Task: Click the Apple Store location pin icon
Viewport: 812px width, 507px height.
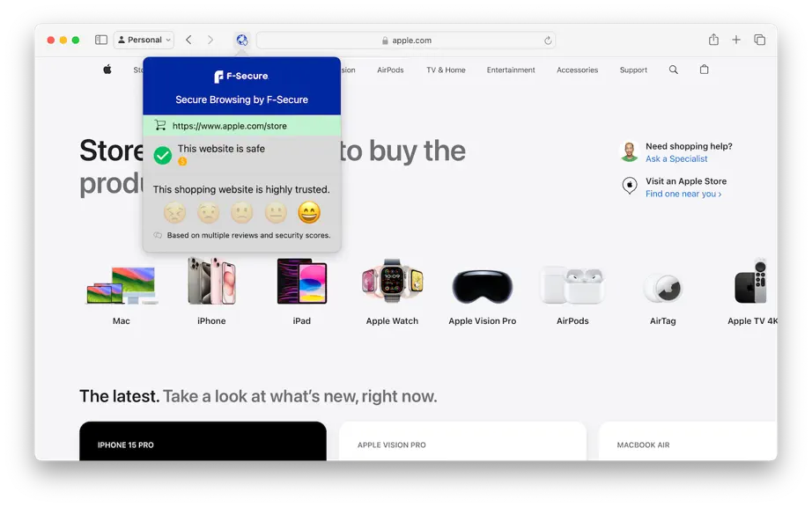Action: pyautogui.click(x=630, y=185)
